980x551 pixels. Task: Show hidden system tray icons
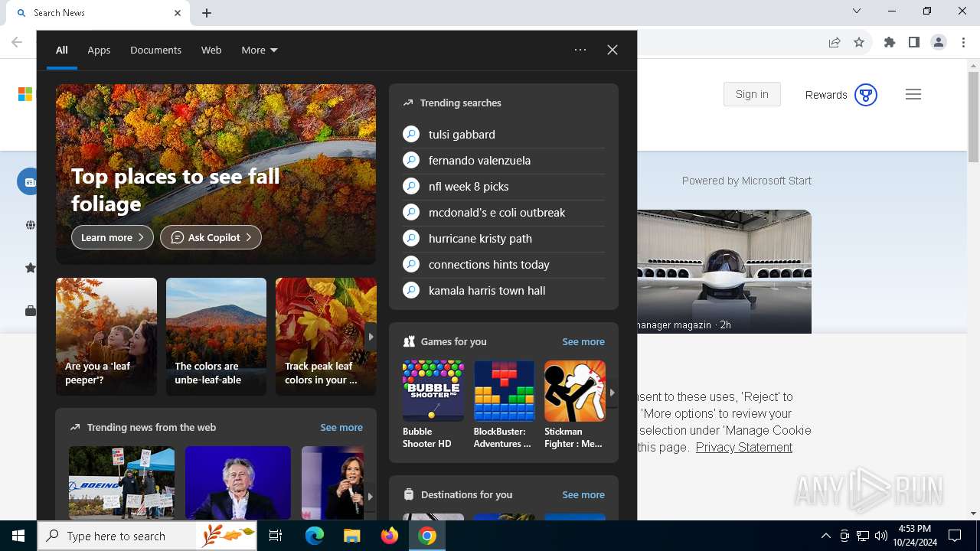click(x=826, y=536)
